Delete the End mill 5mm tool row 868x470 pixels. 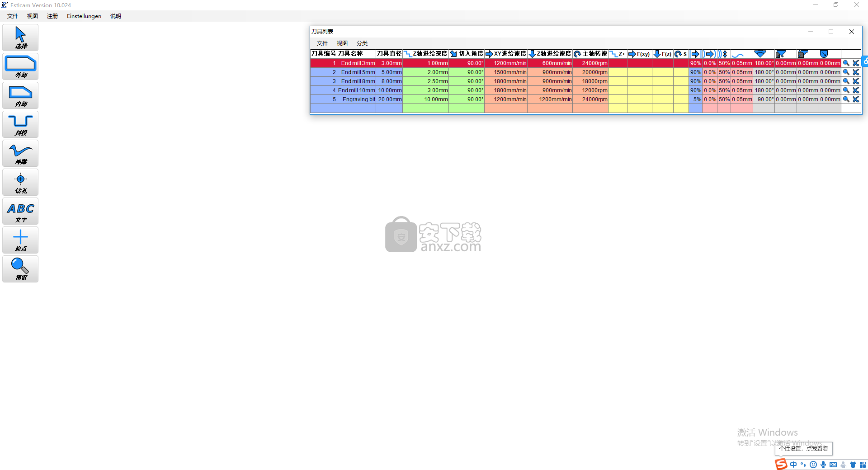[x=856, y=72]
